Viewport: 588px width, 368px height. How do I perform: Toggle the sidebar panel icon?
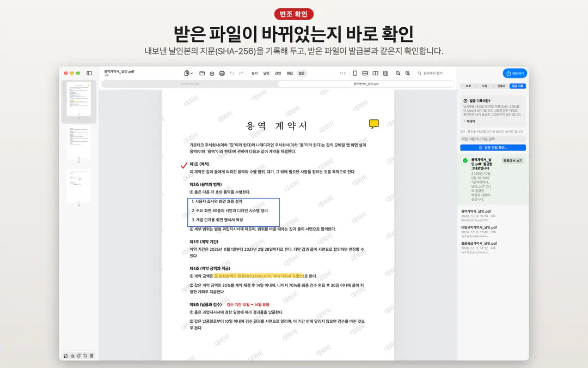tap(89, 73)
